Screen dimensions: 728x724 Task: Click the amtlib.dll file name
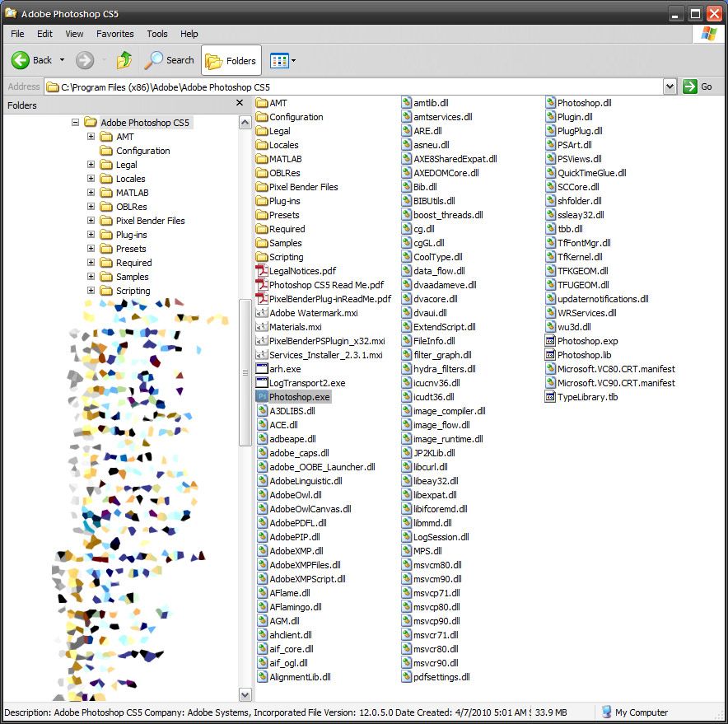click(x=431, y=103)
